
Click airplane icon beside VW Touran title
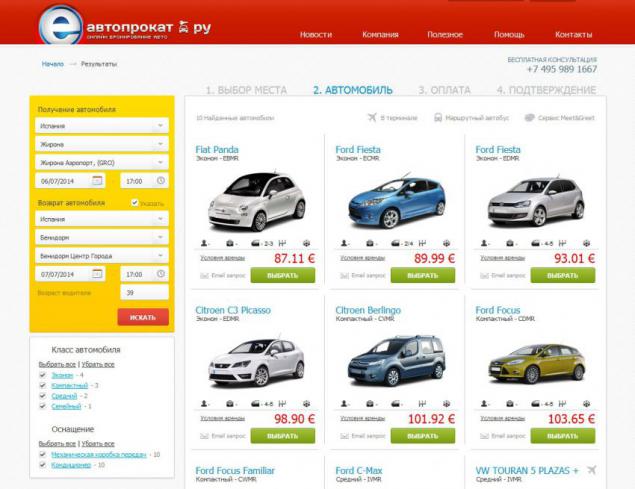591,470
